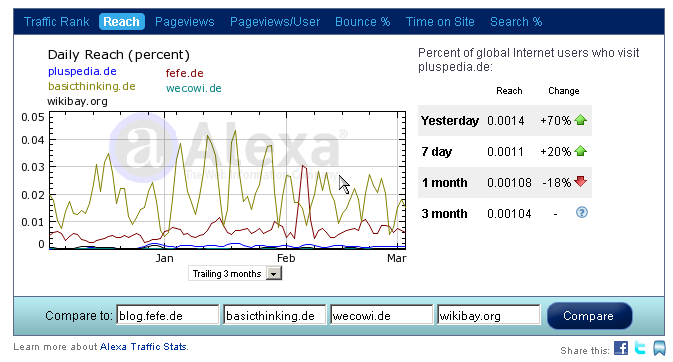
Task: Open the Pageviews/User tab
Action: tap(275, 22)
